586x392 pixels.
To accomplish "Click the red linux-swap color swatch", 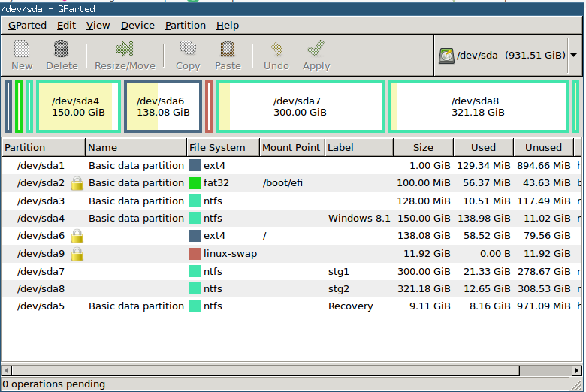I will tap(195, 254).
